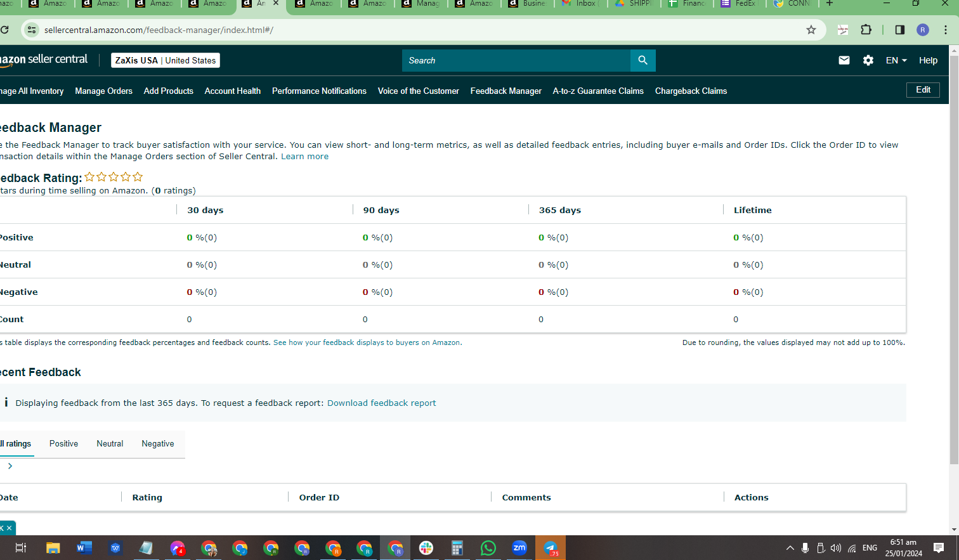This screenshot has width=959, height=560.
Task: Reload the page
Action: [x=4, y=30]
